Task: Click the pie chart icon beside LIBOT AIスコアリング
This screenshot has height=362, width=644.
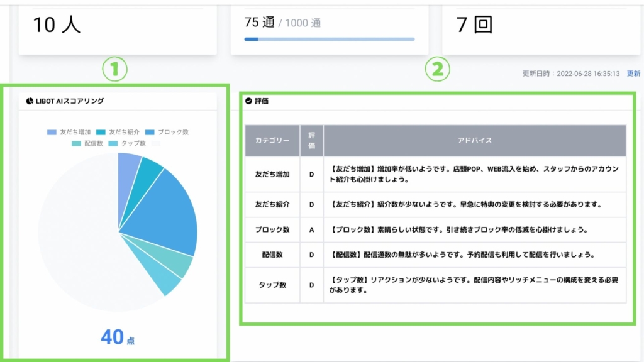Action: click(x=30, y=101)
